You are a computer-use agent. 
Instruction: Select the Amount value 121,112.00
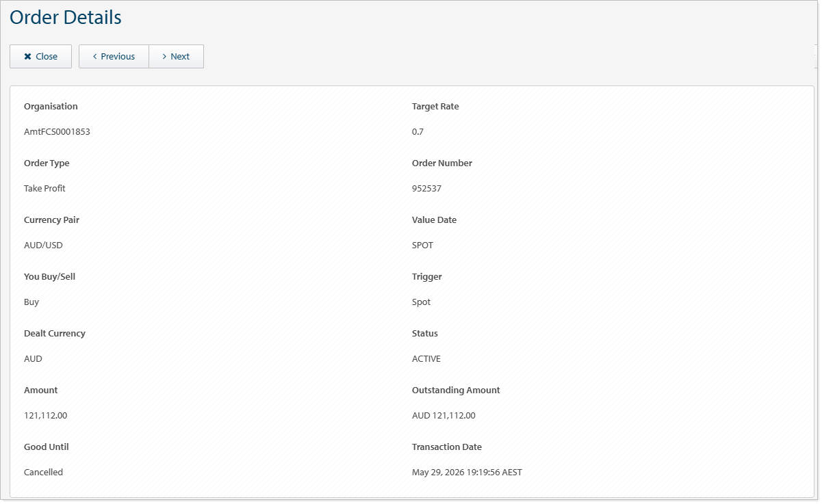pyautogui.click(x=45, y=416)
